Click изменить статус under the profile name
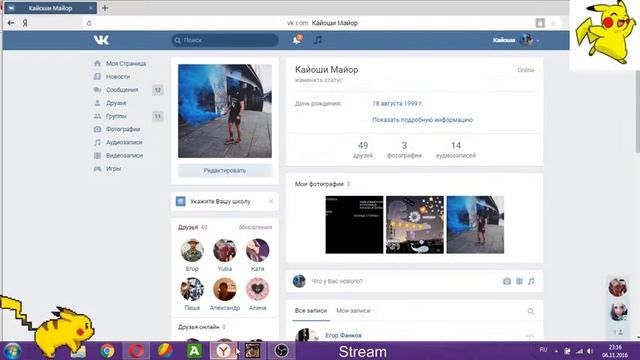This screenshot has height=360, width=640. [x=318, y=80]
